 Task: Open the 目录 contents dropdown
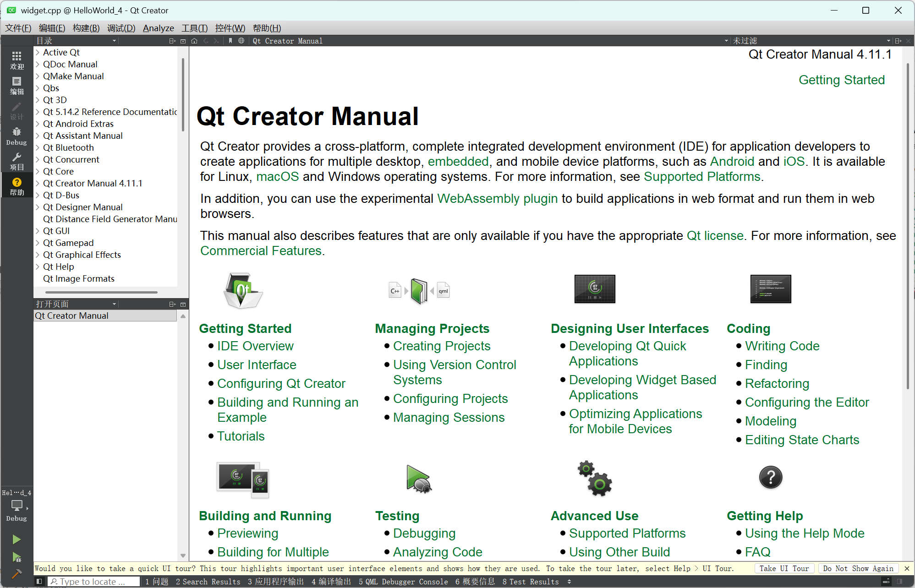pos(76,41)
